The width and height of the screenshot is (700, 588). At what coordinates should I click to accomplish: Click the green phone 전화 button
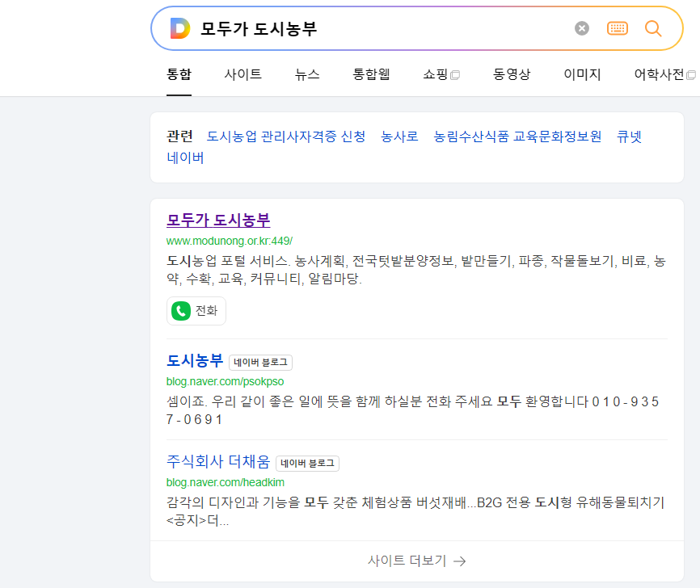196,311
